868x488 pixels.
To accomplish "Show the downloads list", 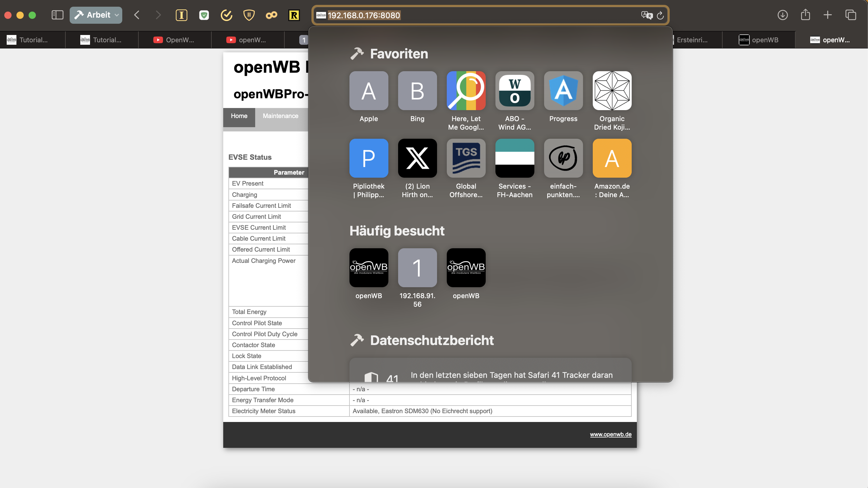I will click(783, 15).
